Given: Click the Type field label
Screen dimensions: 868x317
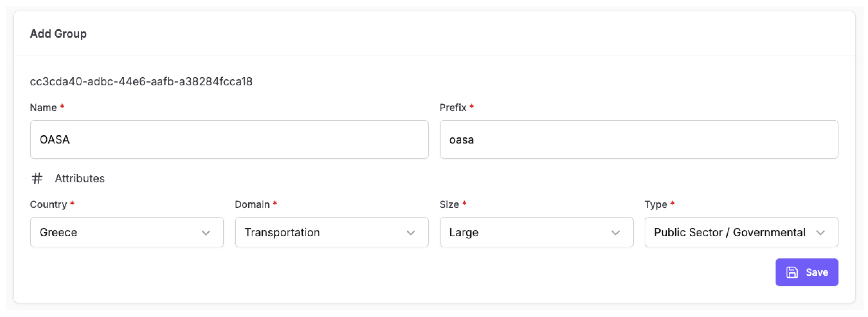Looking at the screenshot, I should [655, 204].
